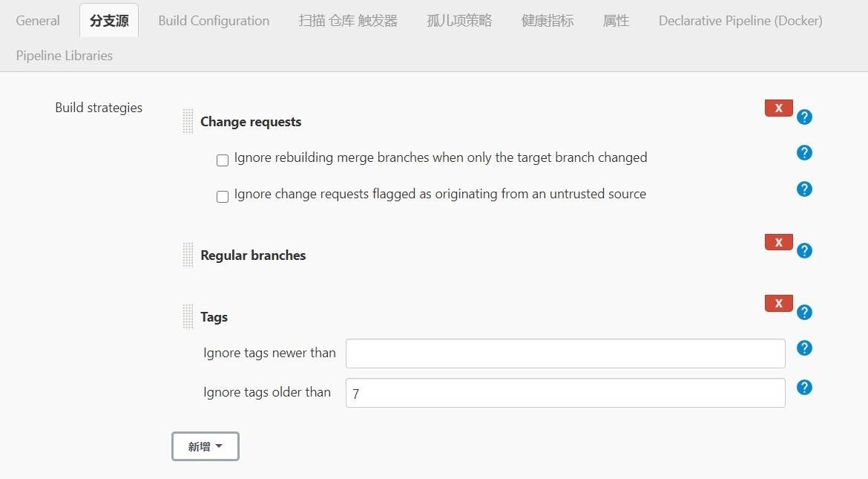Delete the Change requests build strategy
The image size is (868, 479).
(x=778, y=108)
